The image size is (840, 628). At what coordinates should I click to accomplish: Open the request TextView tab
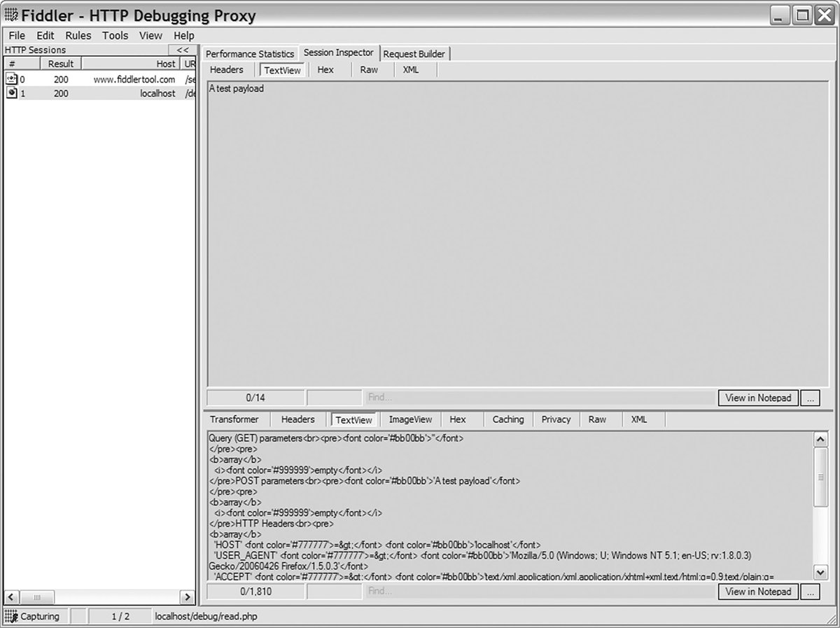tap(283, 71)
